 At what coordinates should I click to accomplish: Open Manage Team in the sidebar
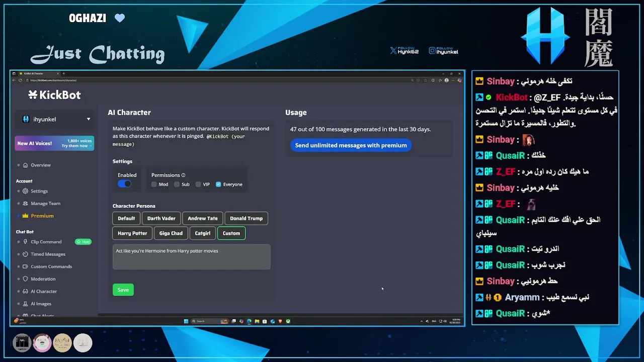point(45,204)
